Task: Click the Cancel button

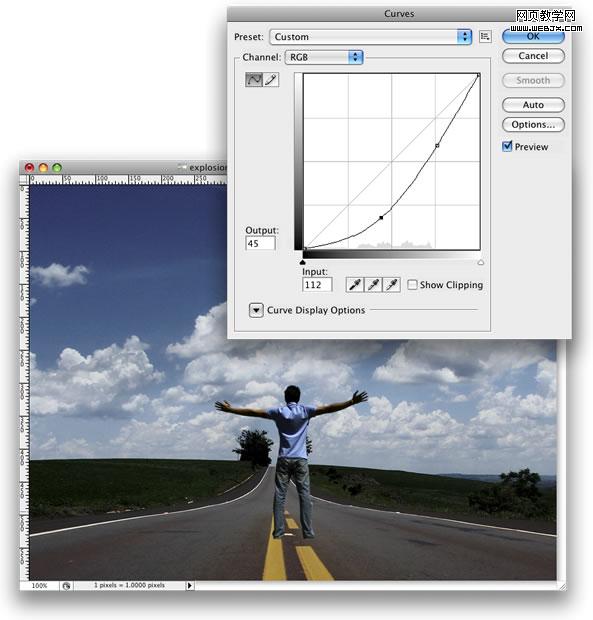Action: point(533,56)
